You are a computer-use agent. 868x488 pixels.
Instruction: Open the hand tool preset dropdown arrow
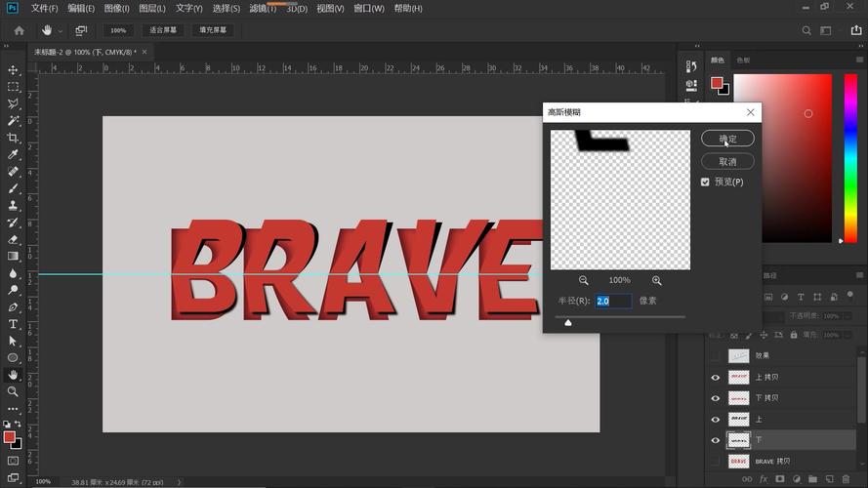pos(61,30)
